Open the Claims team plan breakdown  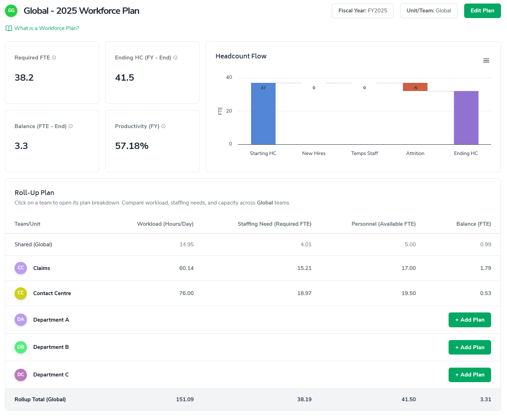pyautogui.click(x=42, y=268)
